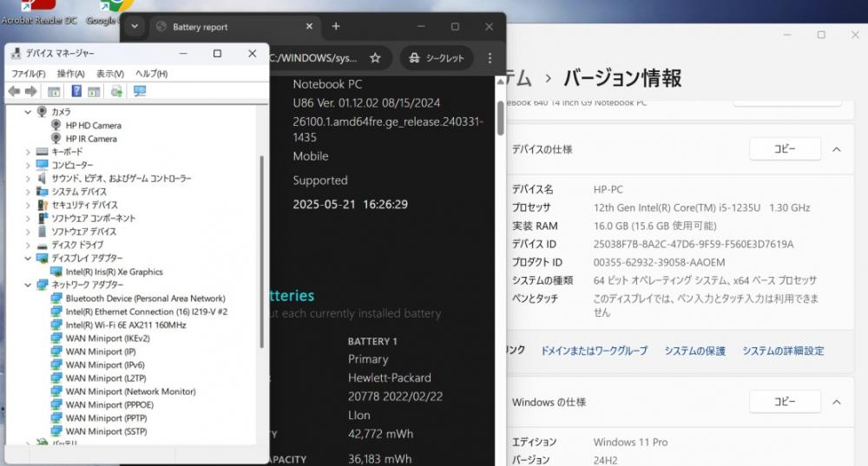The width and height of the screenshot is (868, 466).
Task: Click the デバイス ID value text
Action: [693, 244]
